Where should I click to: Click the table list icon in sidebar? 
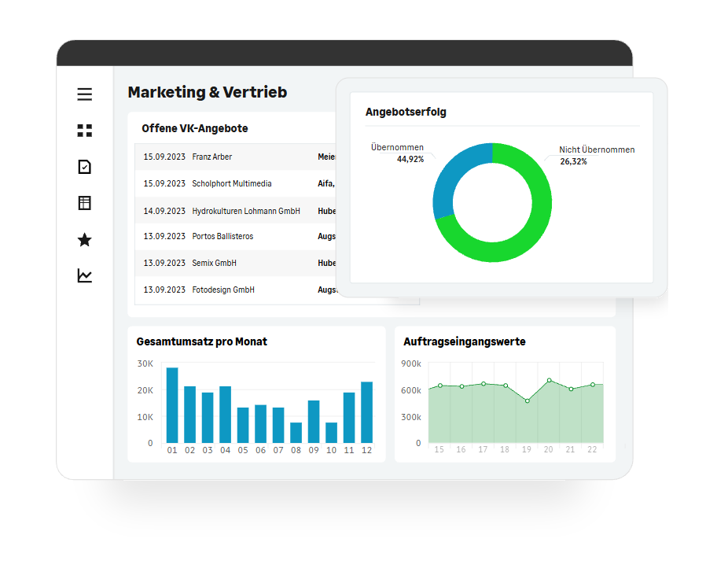coord(85,203)
